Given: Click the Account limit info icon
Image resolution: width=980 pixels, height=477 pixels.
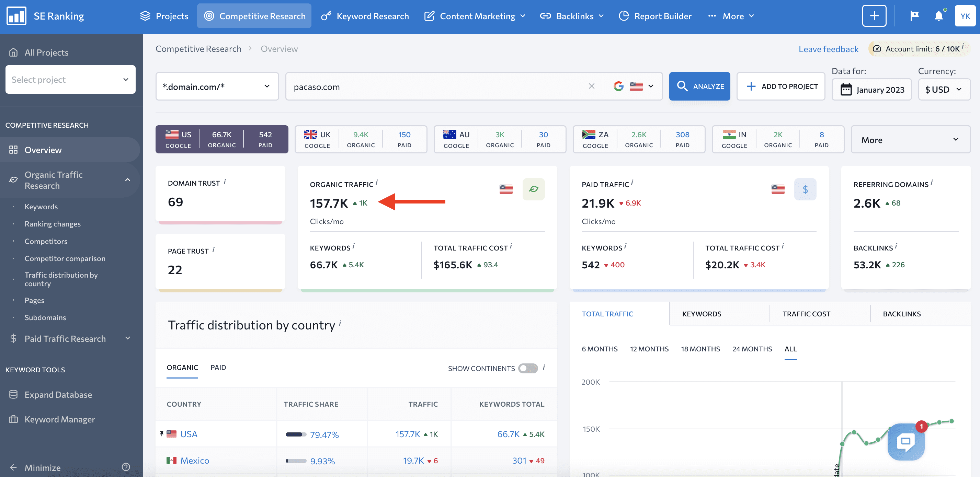Looking at the screenshot, I should (x=963, y=46).
